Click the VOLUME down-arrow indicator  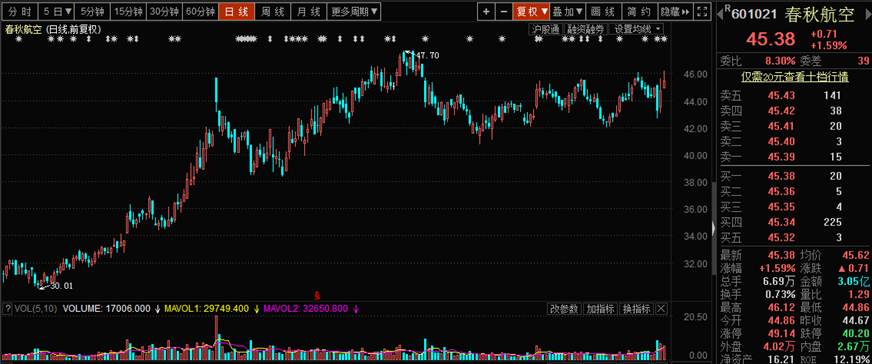pyautogui.click(x=158, y=309)
